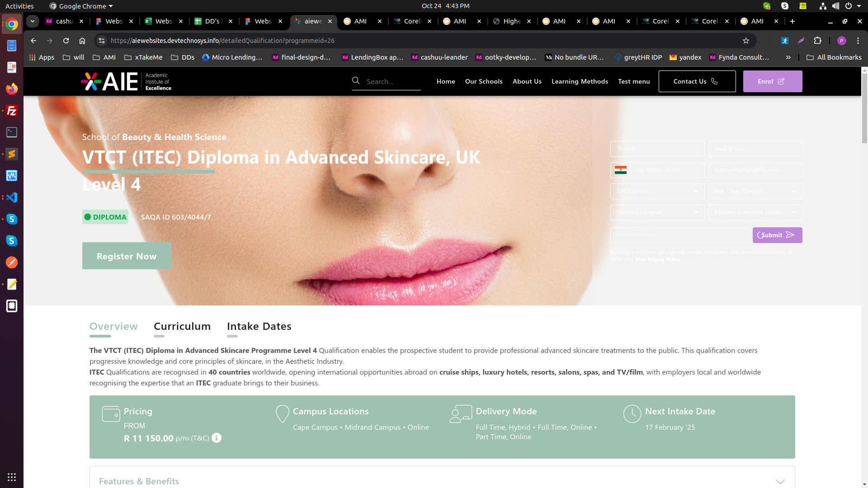Open the Test menu item
Viewport: 868px width, 488px height.
(x=634, y=81)
